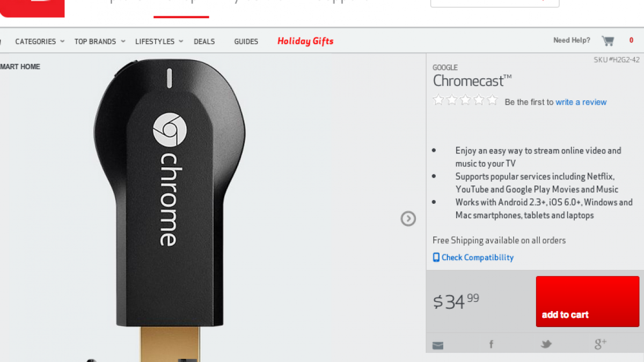The width and height of the screenshot is (644, 362).
Task: Click the red add to cart button
Action: [x=588, y=301]
